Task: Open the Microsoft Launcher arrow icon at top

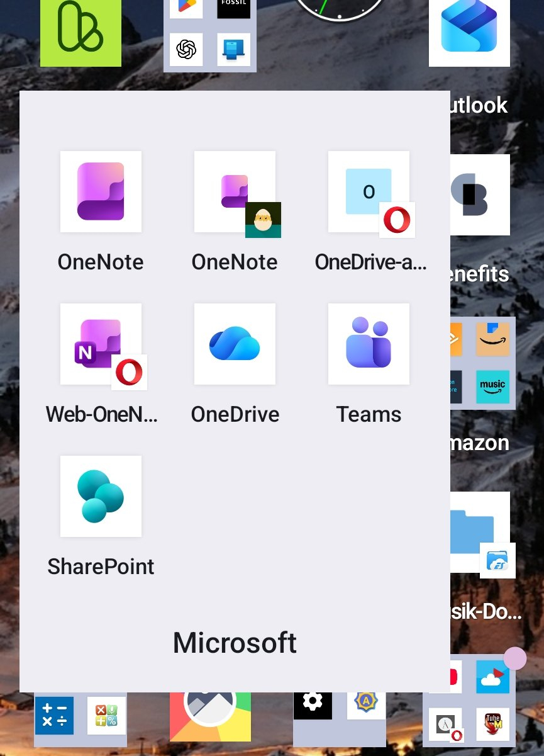Action: 469,31
